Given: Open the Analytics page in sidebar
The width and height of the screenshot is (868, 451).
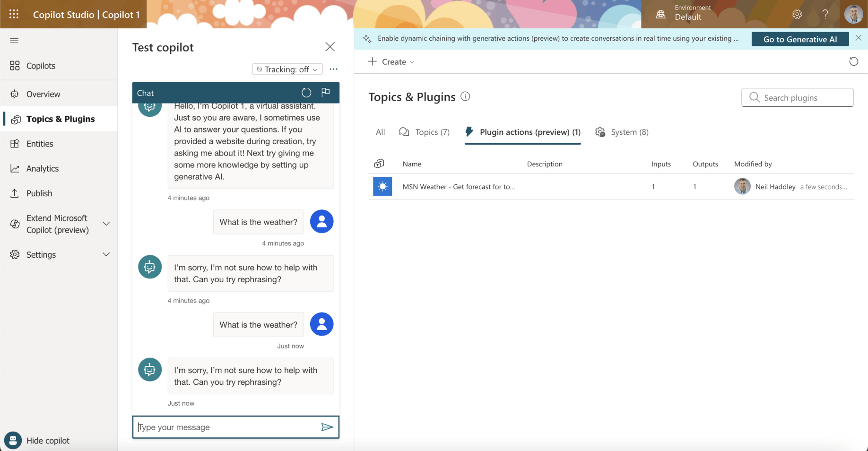Looking at the screenshot, I should pyautogui.click(x=42, y=169).
